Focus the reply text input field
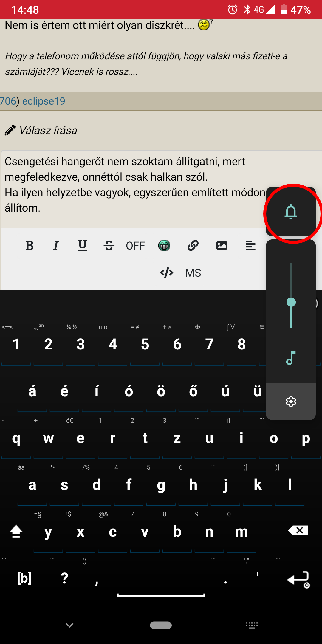This screenshot has height=644, width=322. click(x=134, y=189)
